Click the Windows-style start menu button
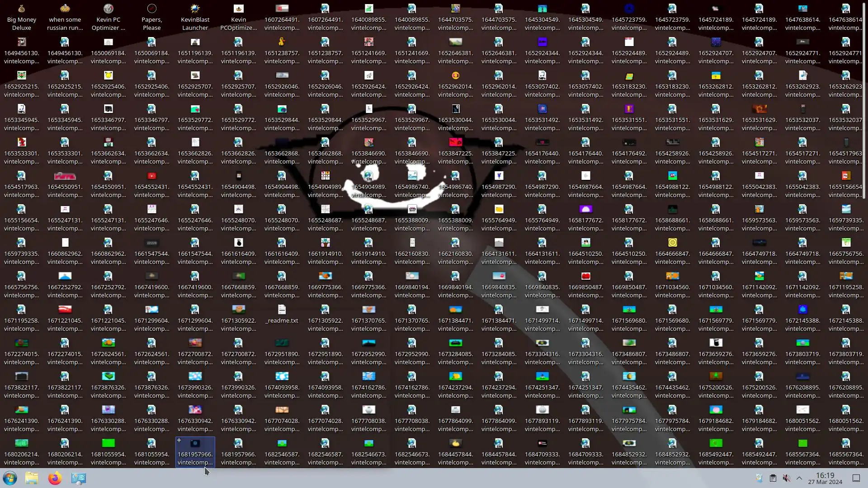The width and height of the screenshot is (868, 488). [10, 478]
